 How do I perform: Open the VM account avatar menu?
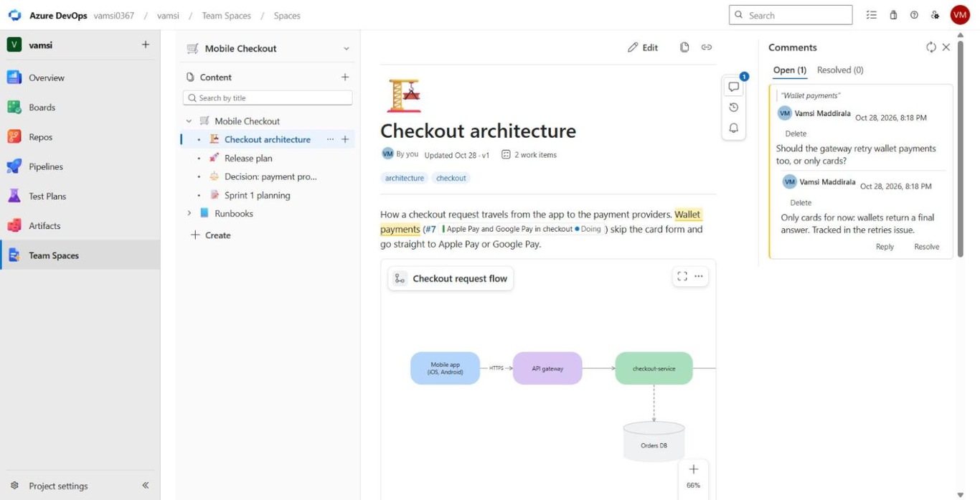pyautogui.click(x=960, y=15)
